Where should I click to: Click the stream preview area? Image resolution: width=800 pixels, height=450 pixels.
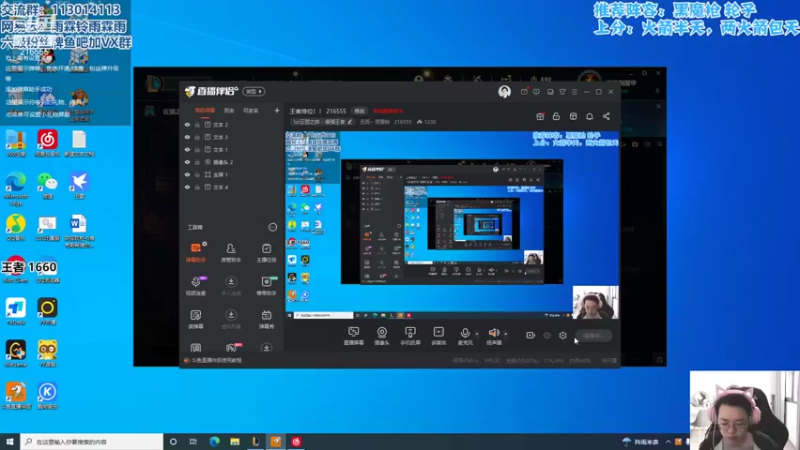tap(452, 225)
